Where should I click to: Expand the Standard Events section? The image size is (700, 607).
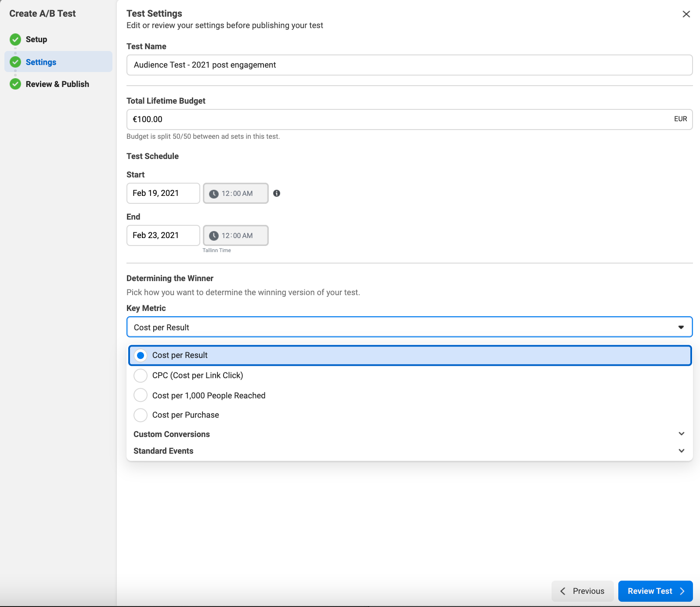click(681, 451)
